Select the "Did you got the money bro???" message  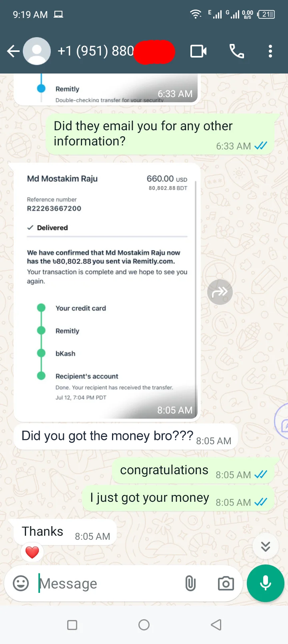(126, 437)
